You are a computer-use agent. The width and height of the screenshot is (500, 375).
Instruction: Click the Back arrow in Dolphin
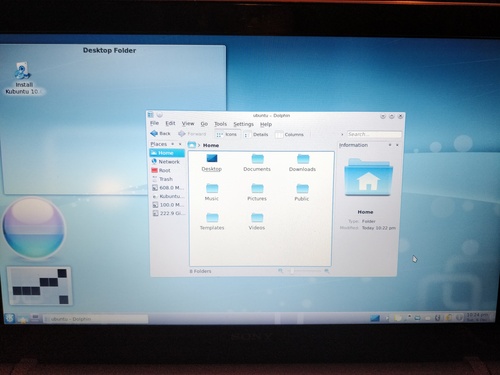160,133
